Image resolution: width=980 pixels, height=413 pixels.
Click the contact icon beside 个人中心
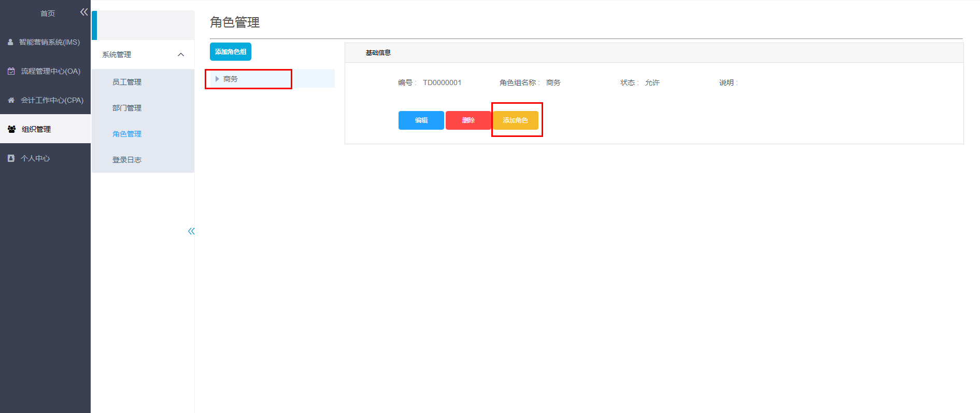pyautogui.click(x=11, y=158)
